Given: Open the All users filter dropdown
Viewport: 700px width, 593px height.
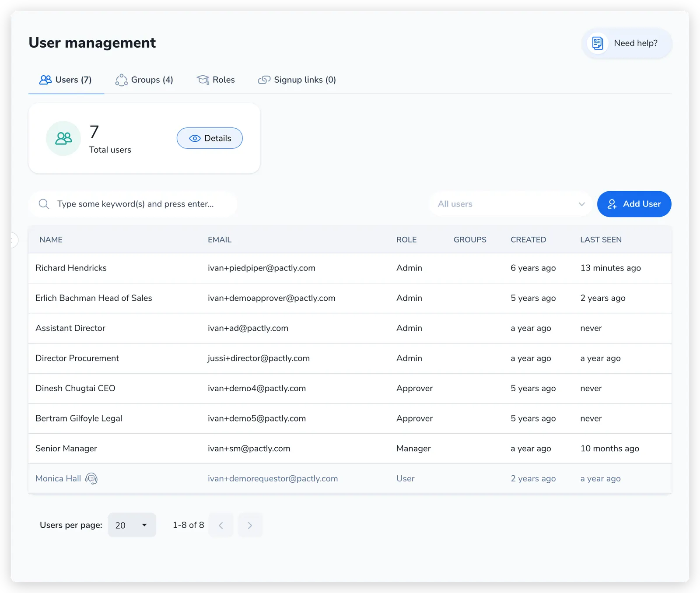Looking at the screenshot, I should 511,204.
